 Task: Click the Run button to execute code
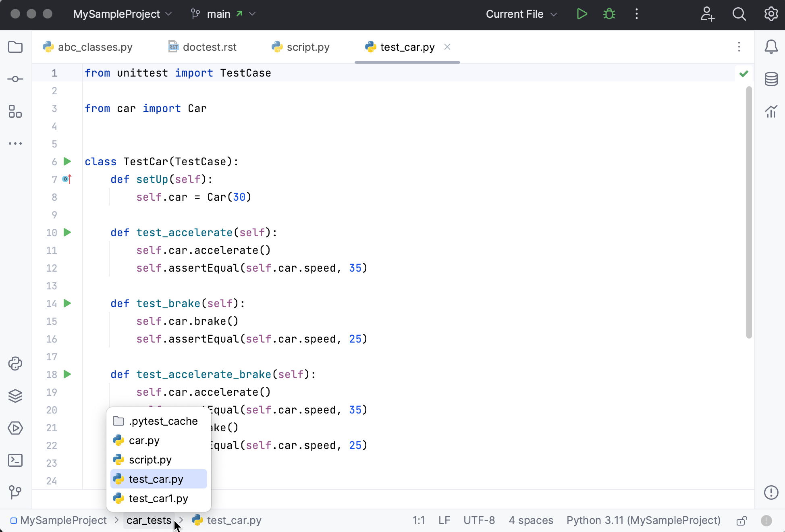point(581,14)
